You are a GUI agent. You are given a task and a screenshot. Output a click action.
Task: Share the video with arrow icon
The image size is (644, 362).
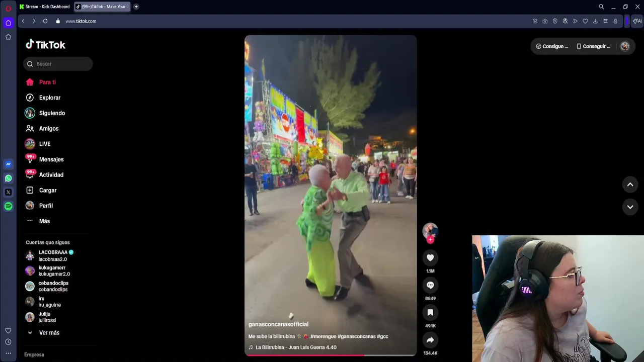430,340
